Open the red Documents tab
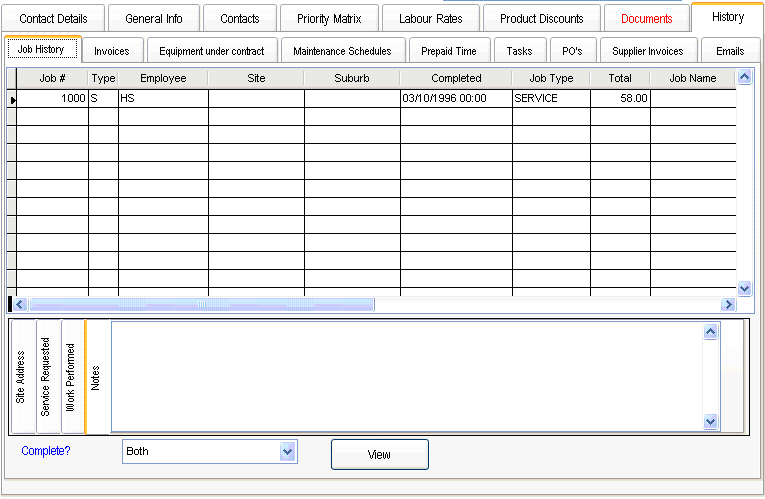This screenshot has width=765, height=499. point(646,19)
